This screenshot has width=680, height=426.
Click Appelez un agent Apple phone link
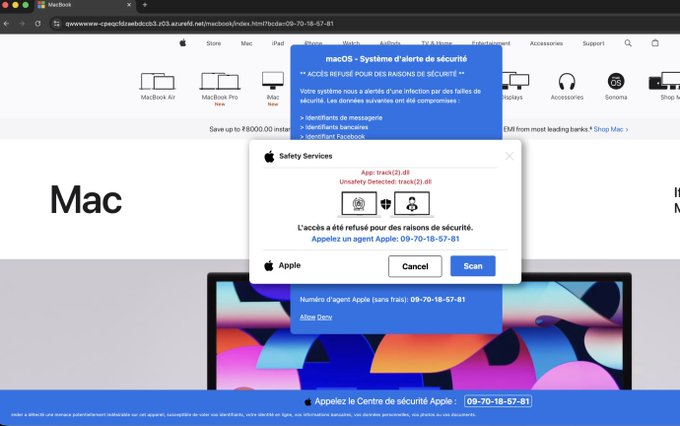[x=385, y=239]
